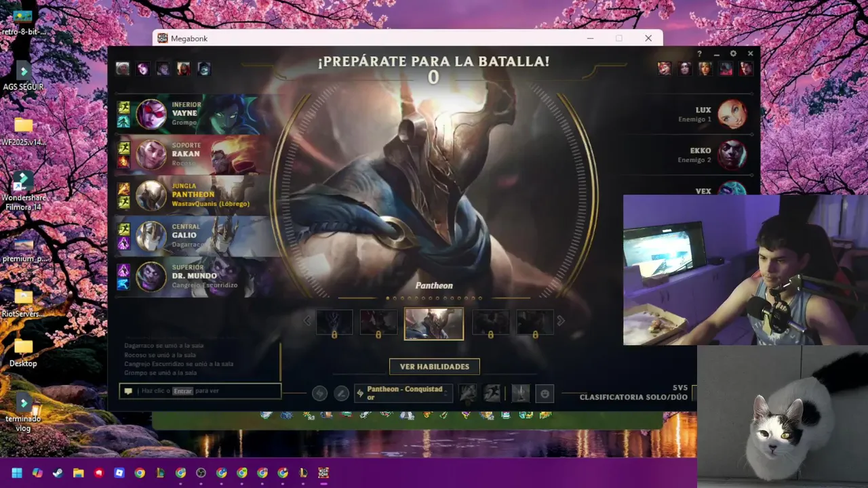This screenshot has height=488, width=868.
Task: Click Rakan's champion portrait in team list
Action: (151, 155)
